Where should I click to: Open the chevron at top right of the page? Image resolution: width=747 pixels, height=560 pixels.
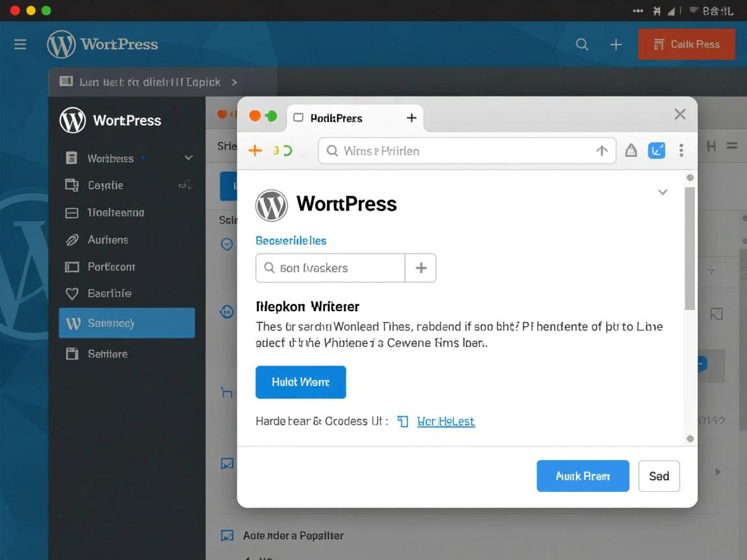click(663, 192)
